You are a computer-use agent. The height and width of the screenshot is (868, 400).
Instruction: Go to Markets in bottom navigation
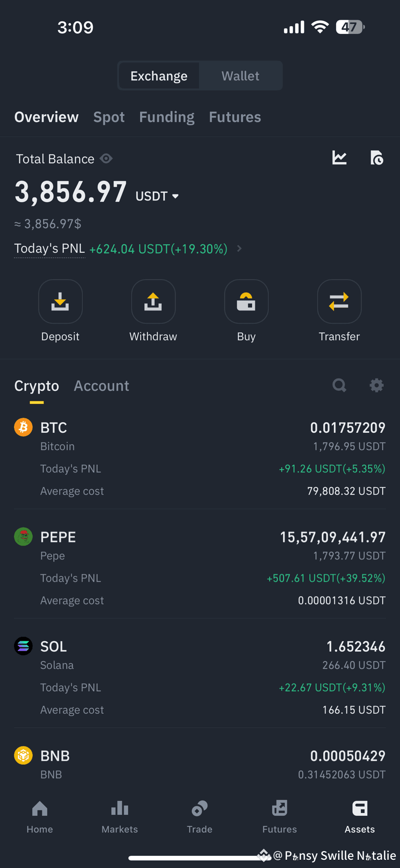coord(120,817)
